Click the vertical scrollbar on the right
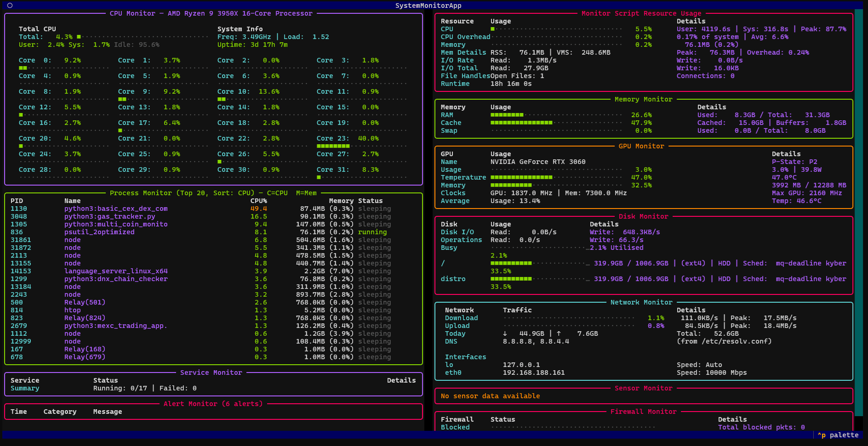Image resolution: width=868 pixels, height=446 pixels. (859, 212)
